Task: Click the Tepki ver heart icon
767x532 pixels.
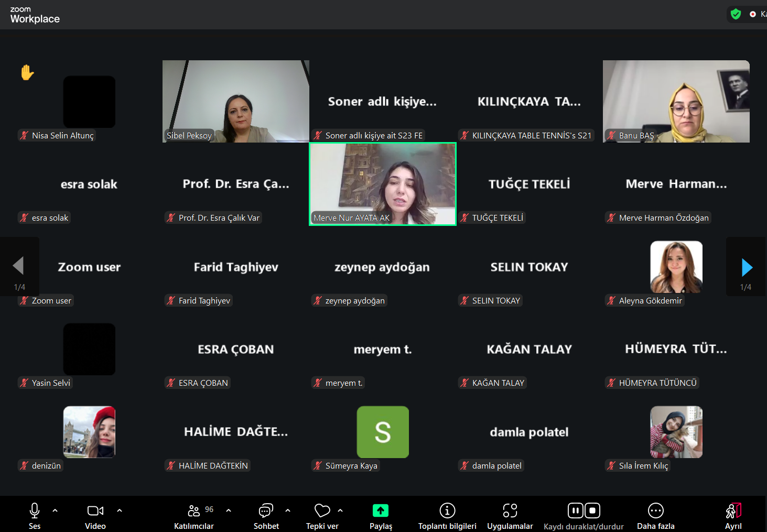Action: coord(322,511)
